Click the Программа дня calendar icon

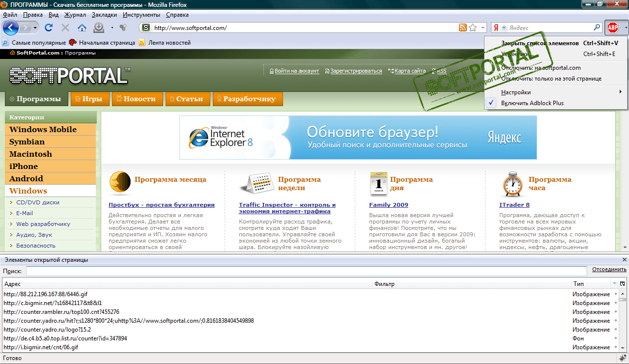point(378,184)
